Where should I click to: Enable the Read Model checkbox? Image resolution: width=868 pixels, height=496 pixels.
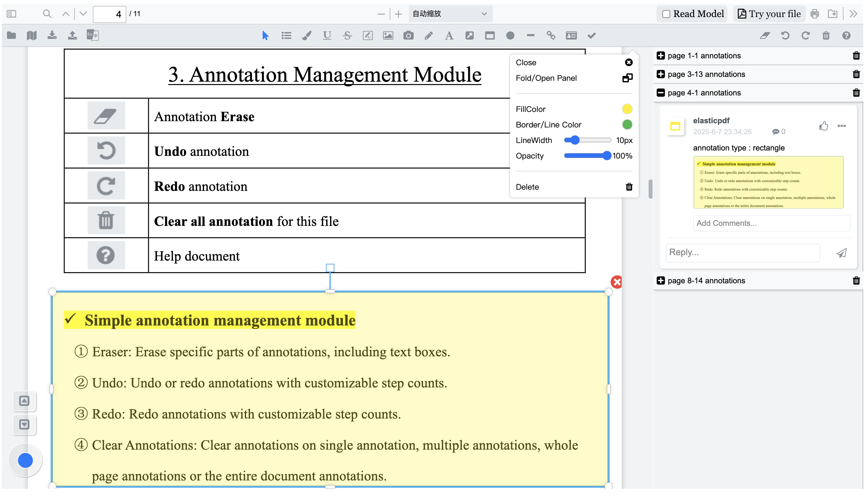(x=666, y=14)
